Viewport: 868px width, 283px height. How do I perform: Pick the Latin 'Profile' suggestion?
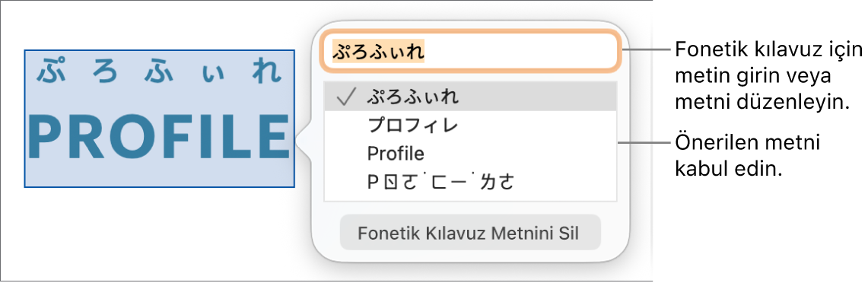[470, 154]
